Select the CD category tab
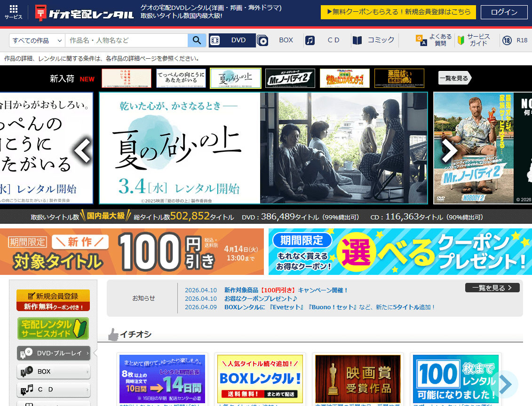This screenshot has height=406, width=532. 326,40
